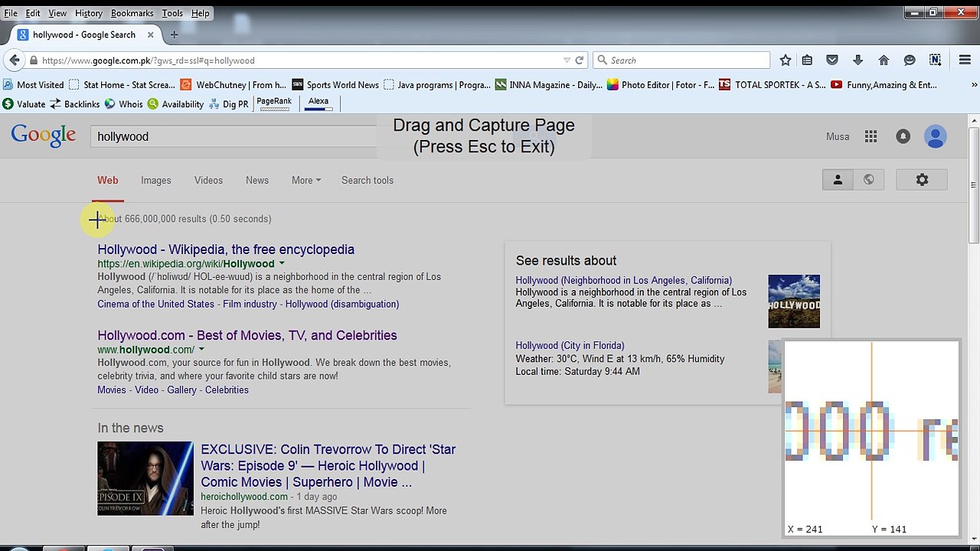Bookmark this page with the star icon
The image size is (980, 551).
point(786,60)
